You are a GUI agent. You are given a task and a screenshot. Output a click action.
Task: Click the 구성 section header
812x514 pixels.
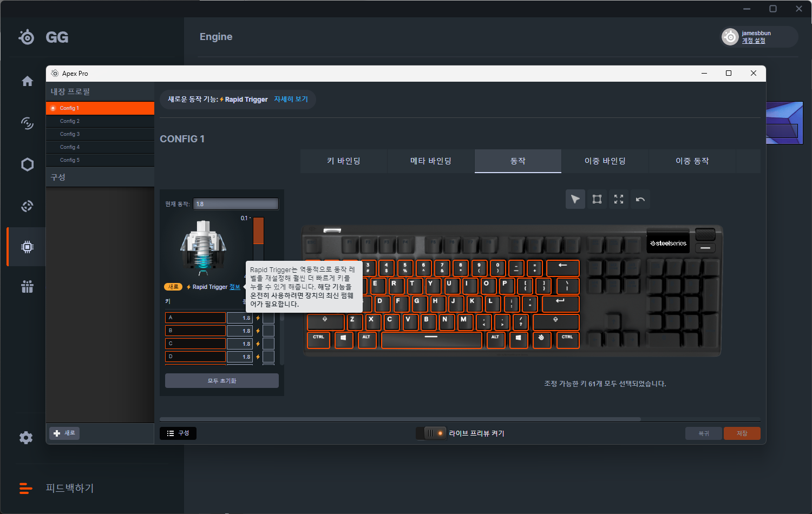point(100,177)
